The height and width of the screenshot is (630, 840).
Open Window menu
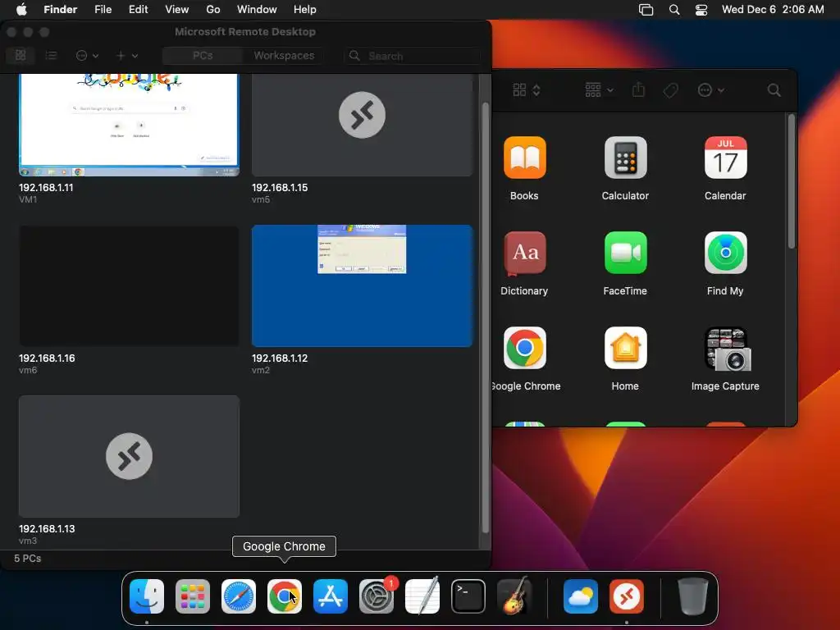257,9
